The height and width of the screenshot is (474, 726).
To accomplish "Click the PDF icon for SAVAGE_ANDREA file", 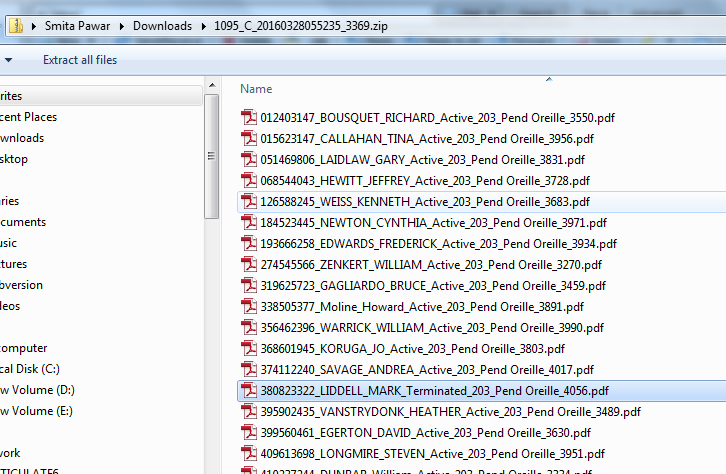I will pos(249,369).
